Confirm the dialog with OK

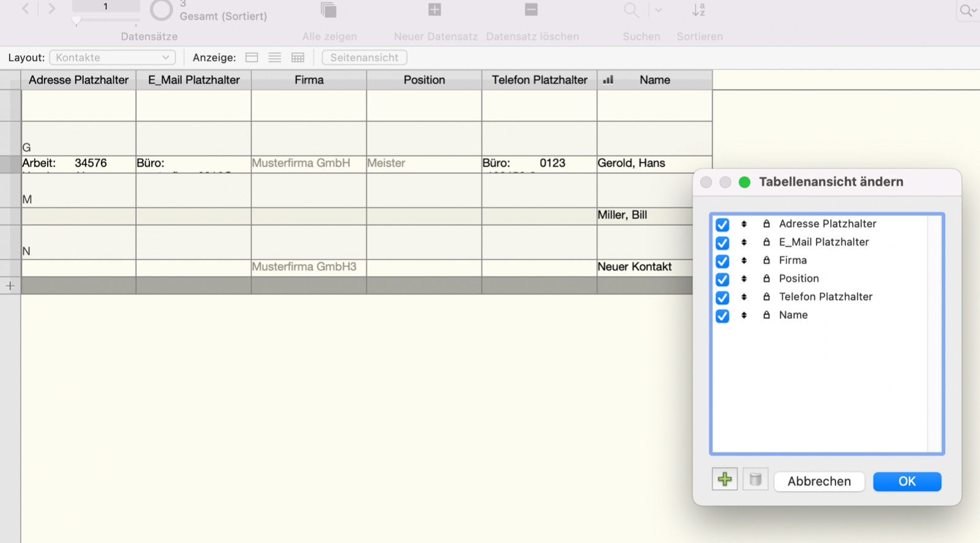(x=907, y=481)
